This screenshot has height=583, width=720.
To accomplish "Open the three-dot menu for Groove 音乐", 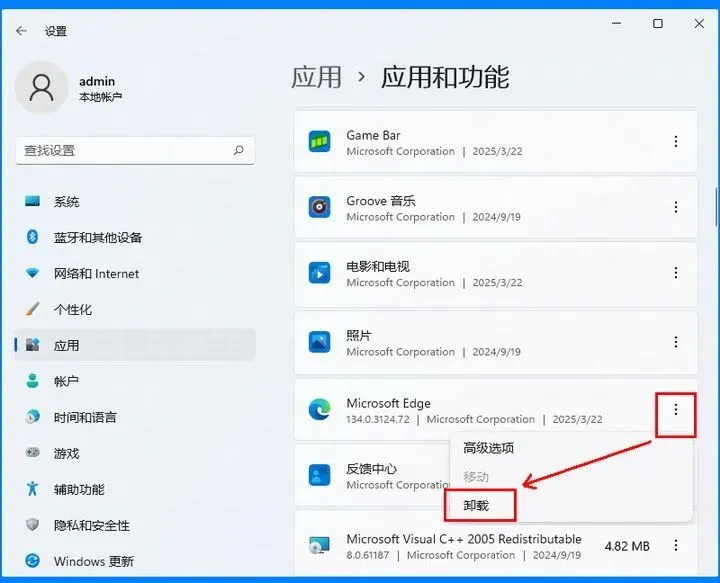I will (x=675, y=207).
